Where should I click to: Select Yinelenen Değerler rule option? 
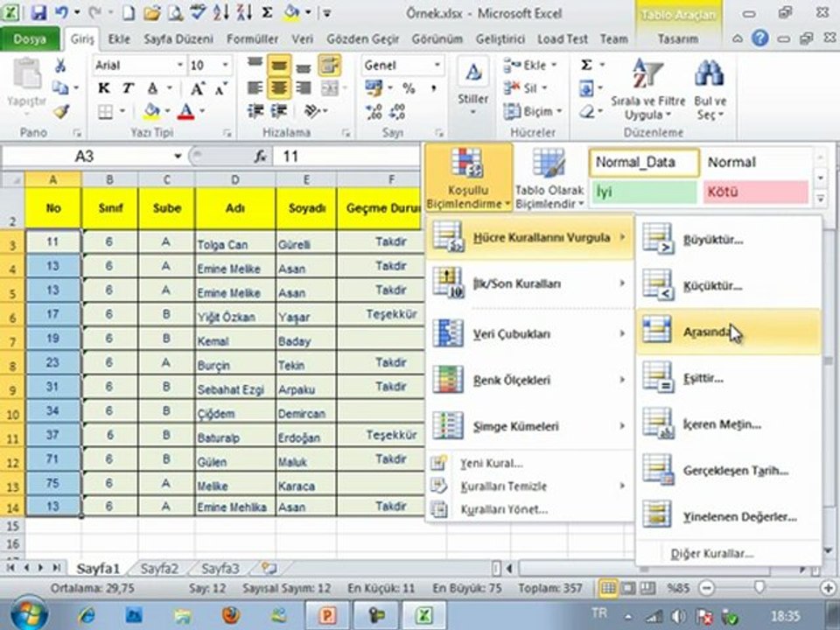729,517
